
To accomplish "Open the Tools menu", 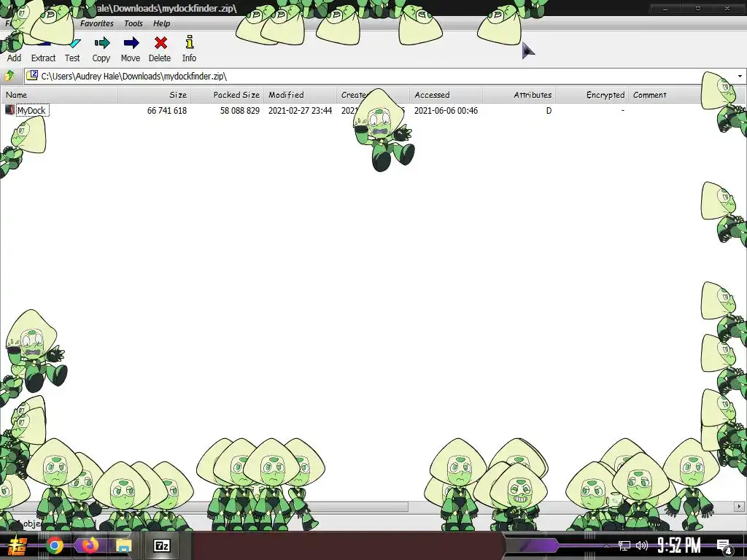I will (133, 23).
